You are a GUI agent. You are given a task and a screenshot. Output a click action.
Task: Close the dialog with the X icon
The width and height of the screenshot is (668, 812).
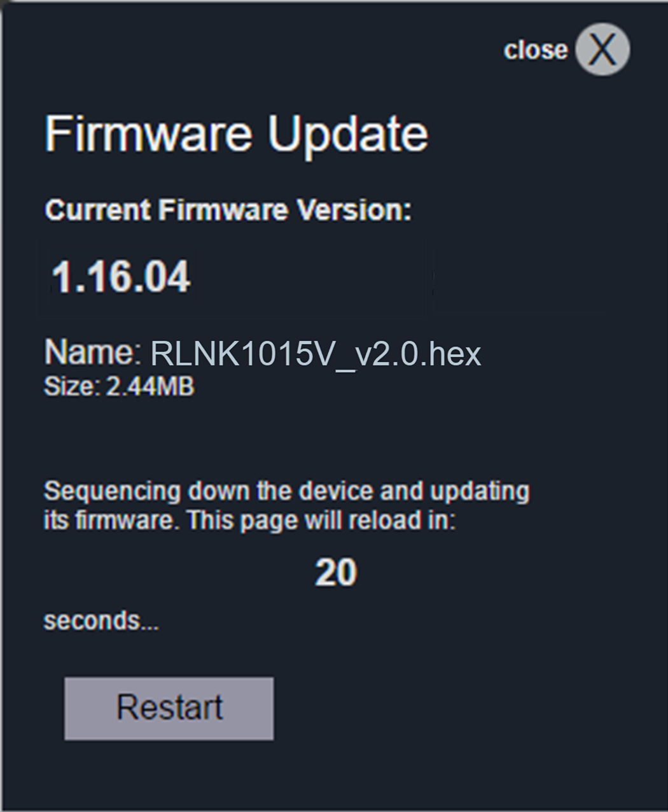pos(602,49)
